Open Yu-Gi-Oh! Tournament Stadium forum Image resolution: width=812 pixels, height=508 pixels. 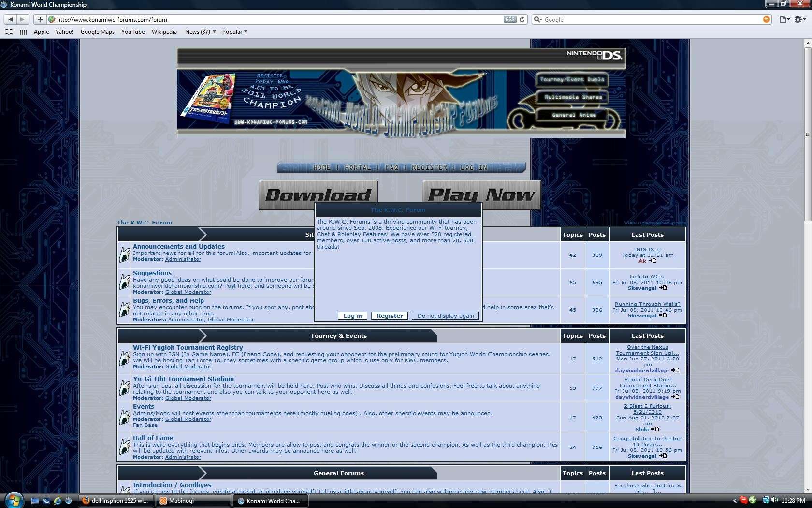tap(183, 379)
